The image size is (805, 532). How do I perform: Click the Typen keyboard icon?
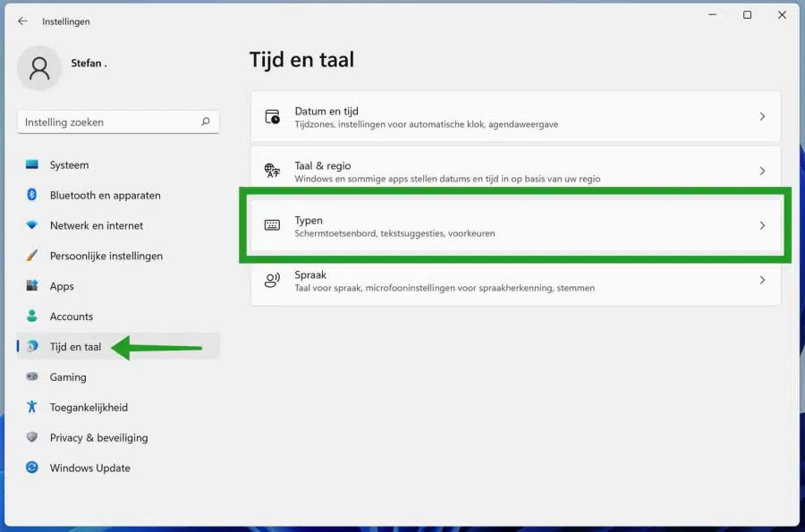point(272,225)
